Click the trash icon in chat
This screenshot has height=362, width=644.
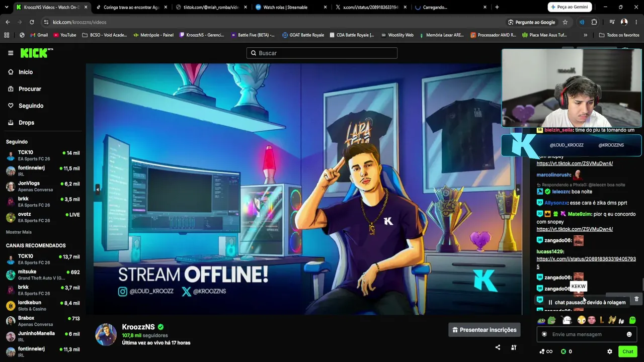coord(636,300)
